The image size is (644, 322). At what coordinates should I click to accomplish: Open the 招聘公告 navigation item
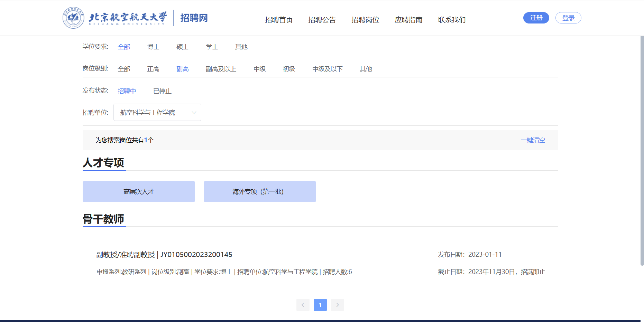point(322,20)
